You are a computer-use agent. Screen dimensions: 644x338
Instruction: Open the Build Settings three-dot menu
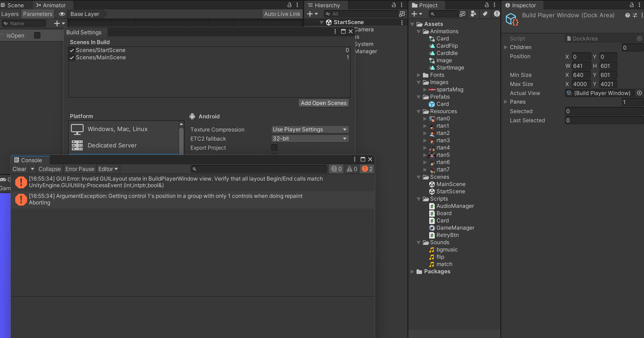335,32
